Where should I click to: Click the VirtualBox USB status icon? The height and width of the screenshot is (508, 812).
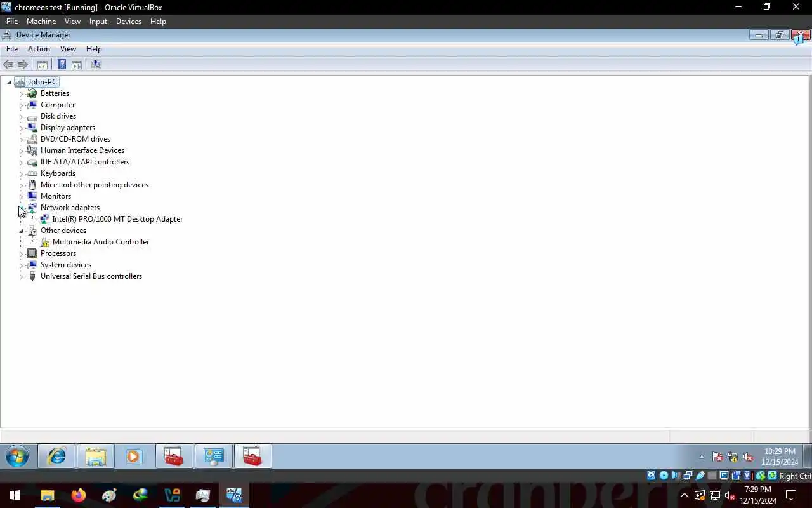pyautogui.click(x=700, y=476)
